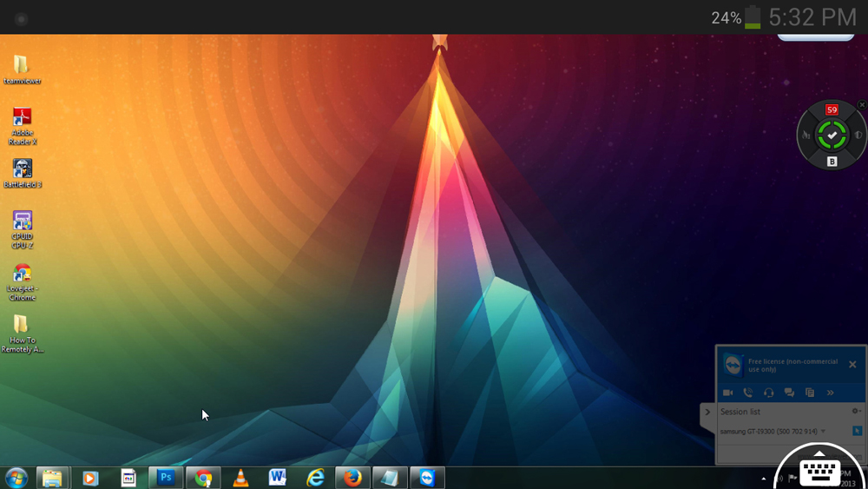Select the CPUID CPU-Z desktop shortcut
Image resolution: width=868 pixels, height=489 pixels.
coord(23,229)
